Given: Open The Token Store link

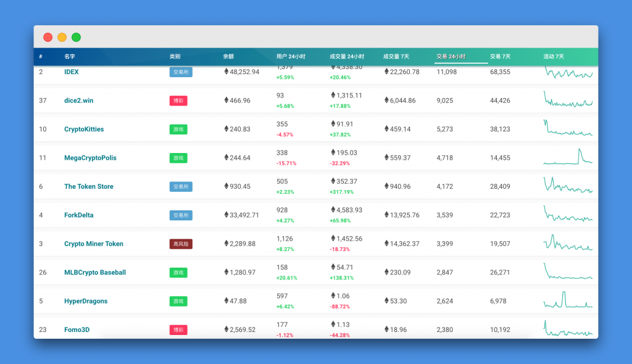Looking at the screenshot, I should 89,186.
